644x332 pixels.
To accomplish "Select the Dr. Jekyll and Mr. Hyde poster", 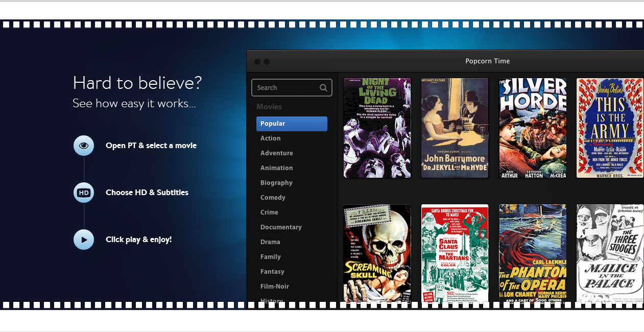I will pyautogui.click(x=455, y=128).
